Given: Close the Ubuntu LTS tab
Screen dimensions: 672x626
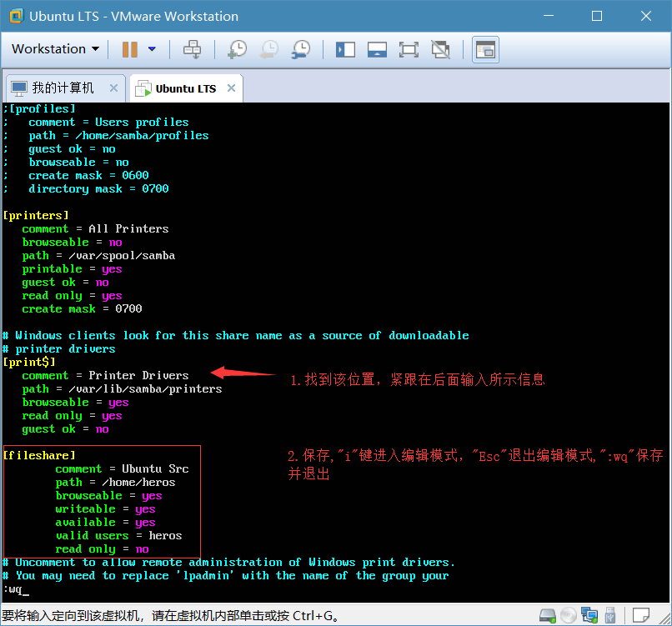Looking at the screenshot, I should [x=232, y=88].
